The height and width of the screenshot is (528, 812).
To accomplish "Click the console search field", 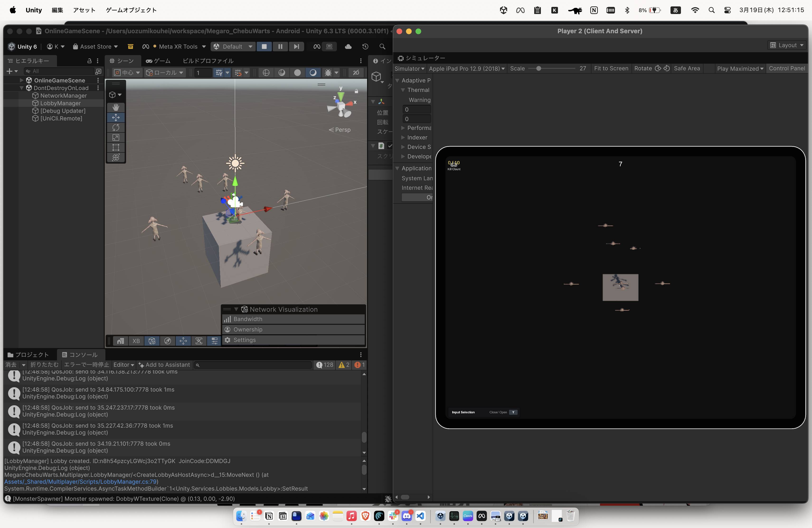I will pos(252,365).
